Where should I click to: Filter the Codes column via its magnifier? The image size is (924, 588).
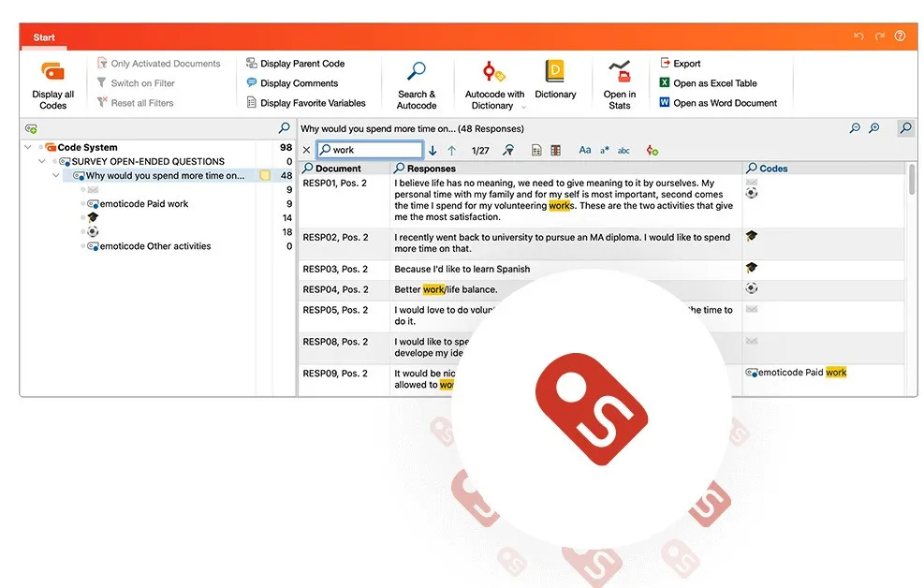pyautogui.click(x=752, y=168)
